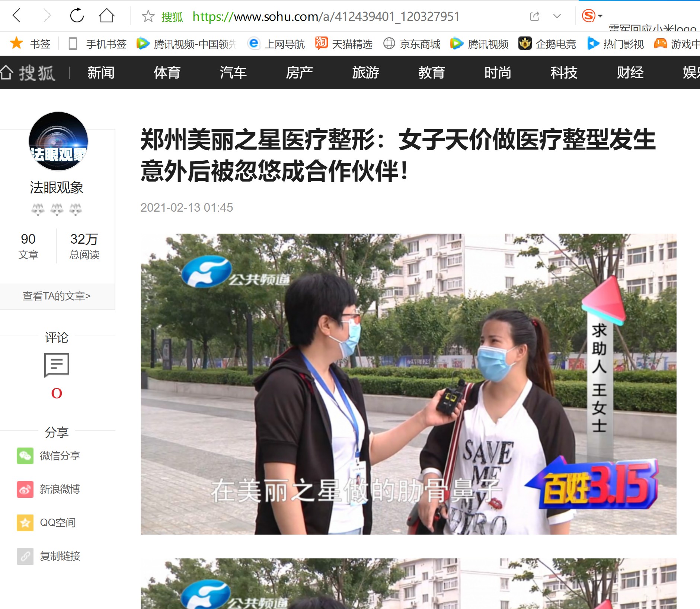Image resolution: width=700 pixels, height=609 pixels.
Task: Select 教育 in the navigation bar
Action: (x=432, y=73)
